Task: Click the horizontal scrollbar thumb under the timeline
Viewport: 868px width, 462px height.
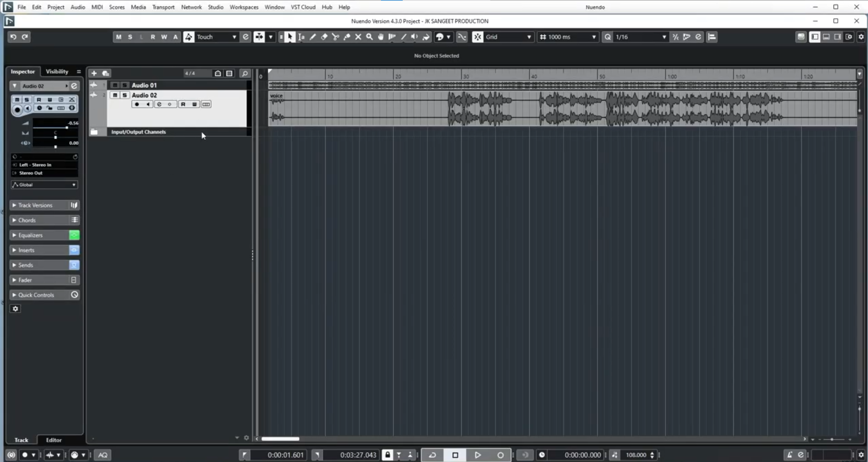Action: click(280, 439)
